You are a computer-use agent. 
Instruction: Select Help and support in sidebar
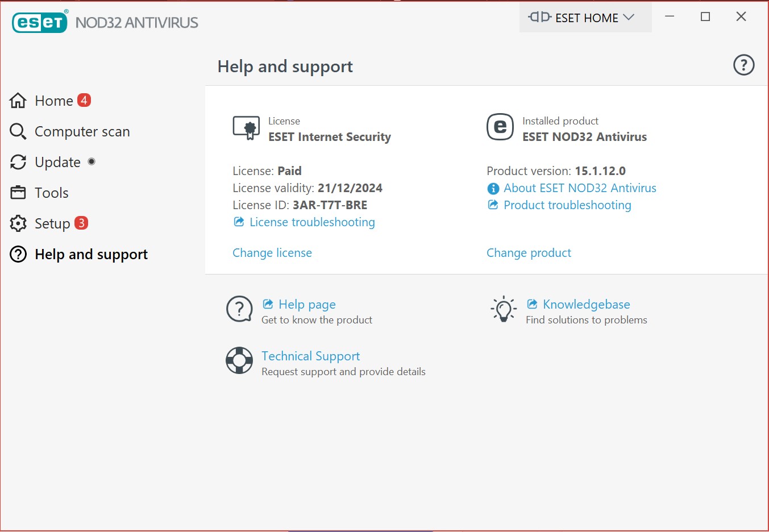click(91, 254)
